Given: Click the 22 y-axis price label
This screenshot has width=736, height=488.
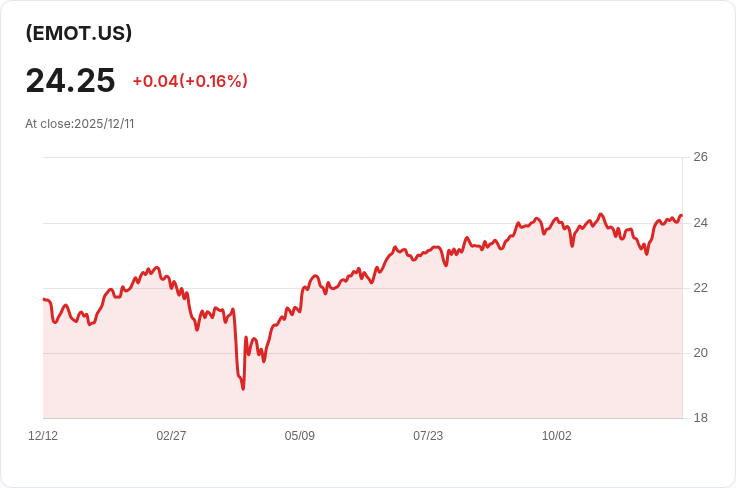Looking at the screenshot, I should coord(700,288).
